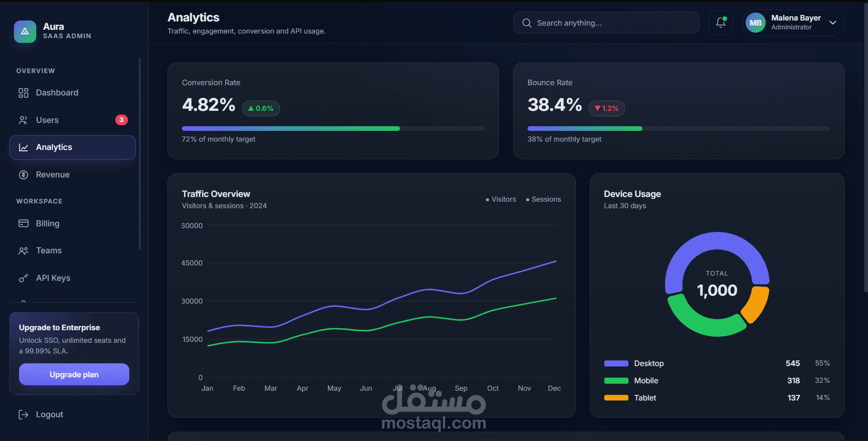Click the "14%" Tablet percentage
This screenshot has width=868, height=441.
click(823, 398)
